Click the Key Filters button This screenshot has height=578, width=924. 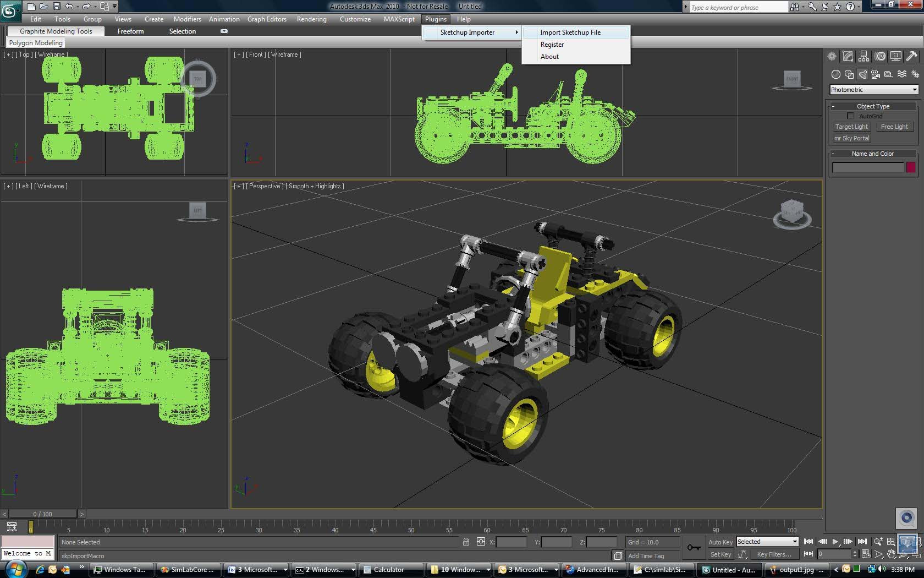click(774, 554)
